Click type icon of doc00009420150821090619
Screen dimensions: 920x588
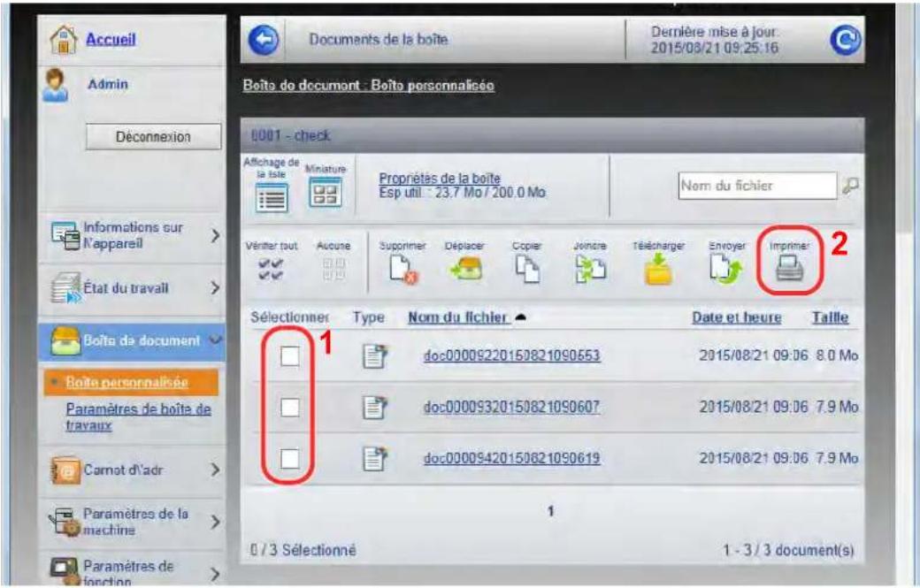[375, 458]
